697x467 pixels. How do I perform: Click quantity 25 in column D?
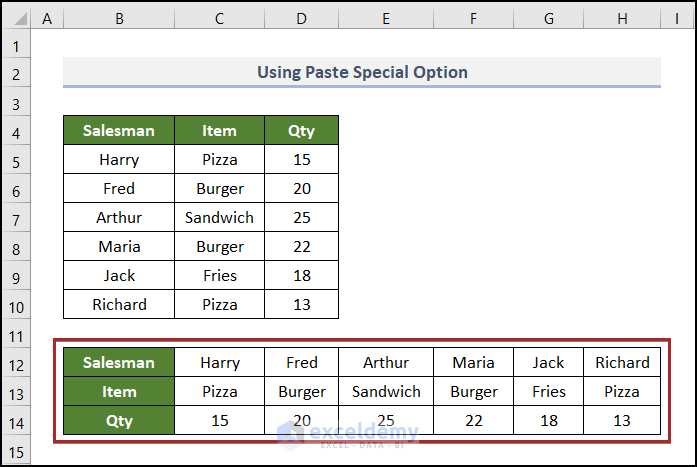pyautogui.click(x=301, y=217)
